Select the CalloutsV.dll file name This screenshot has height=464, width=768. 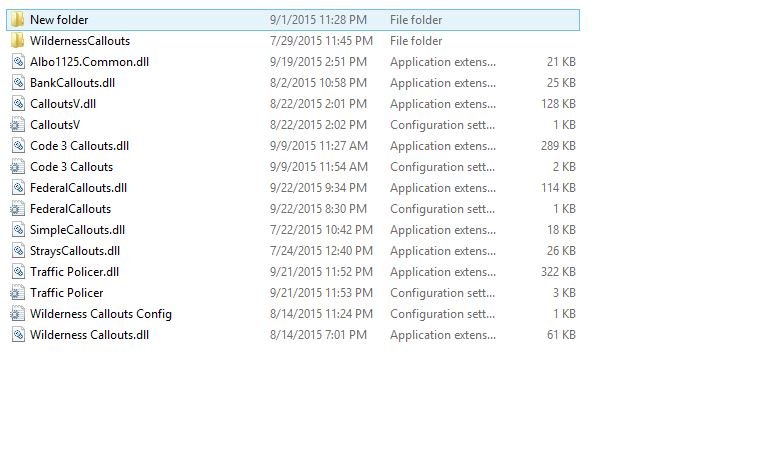point(63,104)
